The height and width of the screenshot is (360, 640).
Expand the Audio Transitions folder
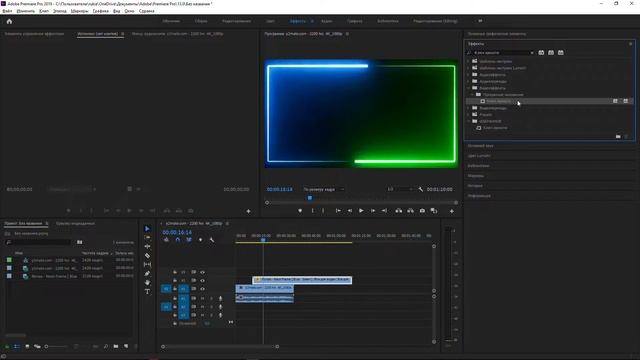coord(469,81)
